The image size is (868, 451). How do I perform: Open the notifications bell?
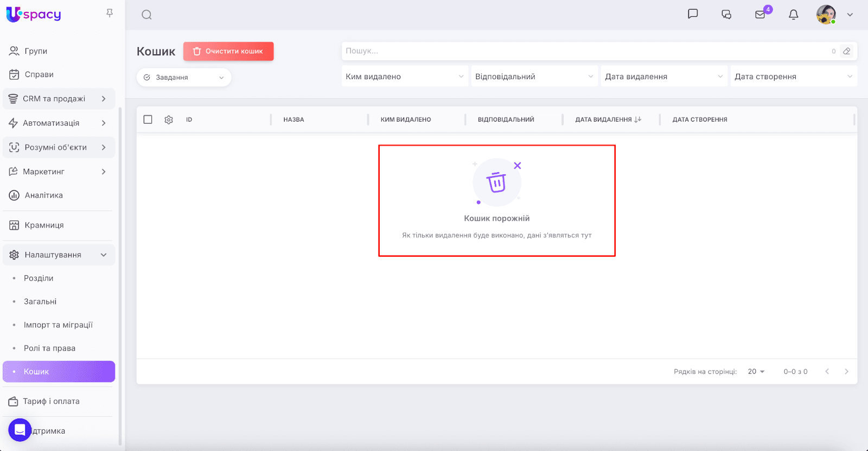[x=794, y=15]
